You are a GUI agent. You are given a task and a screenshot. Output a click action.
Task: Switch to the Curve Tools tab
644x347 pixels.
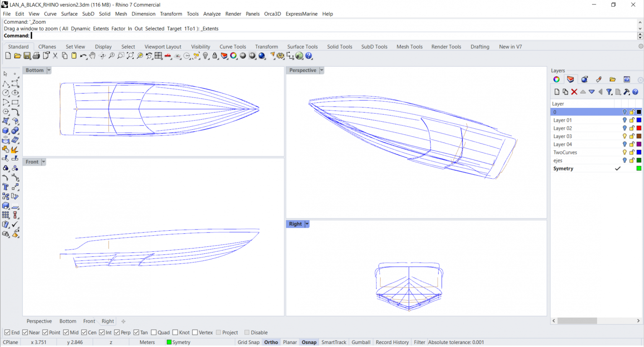click(233, 47)
